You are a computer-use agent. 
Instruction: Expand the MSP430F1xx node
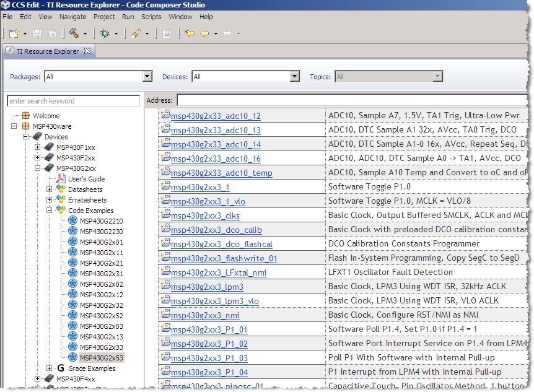click(37, 147)
